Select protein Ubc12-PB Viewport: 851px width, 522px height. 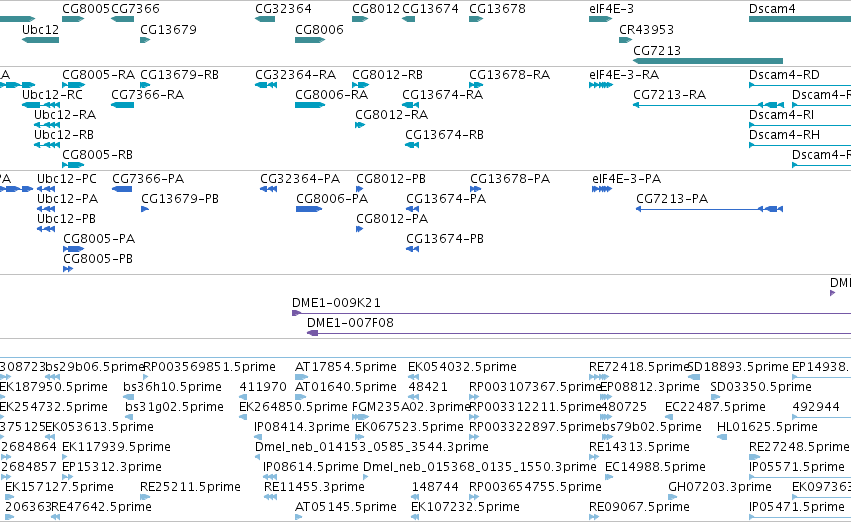(x=46, y=229)
